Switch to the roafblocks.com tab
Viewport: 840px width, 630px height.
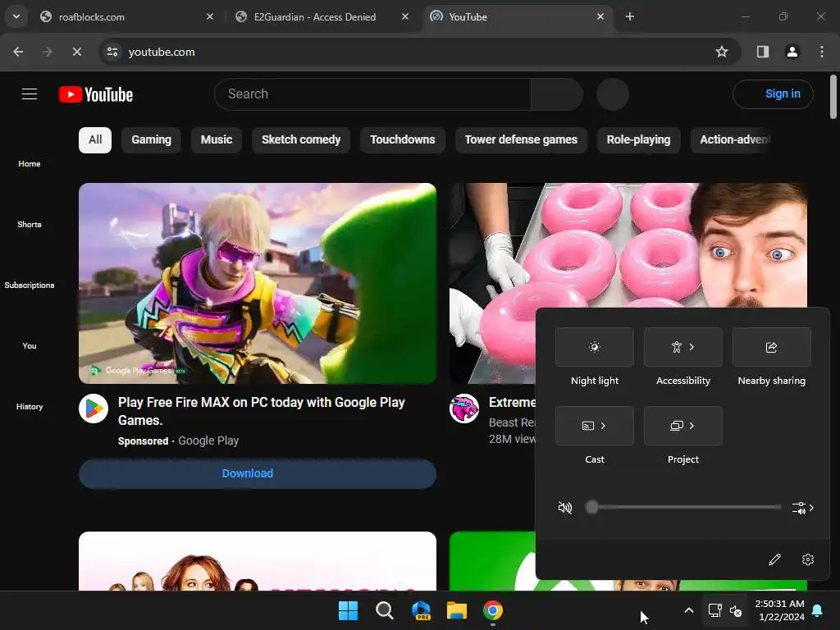click(x=127, y=16)
